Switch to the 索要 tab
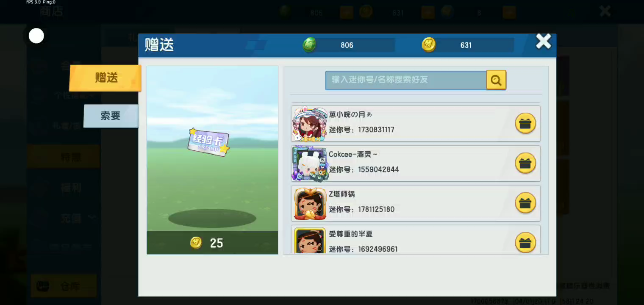 tap(111, 116)
